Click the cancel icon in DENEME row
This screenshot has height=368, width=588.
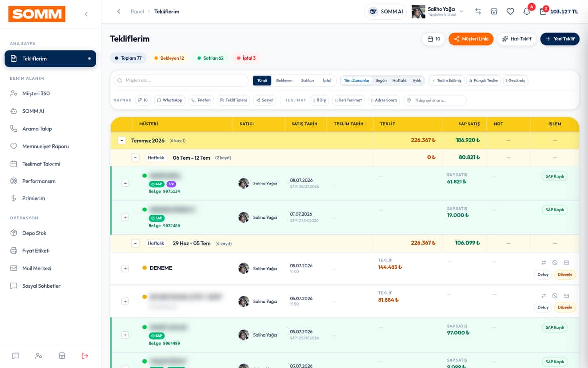555,263
